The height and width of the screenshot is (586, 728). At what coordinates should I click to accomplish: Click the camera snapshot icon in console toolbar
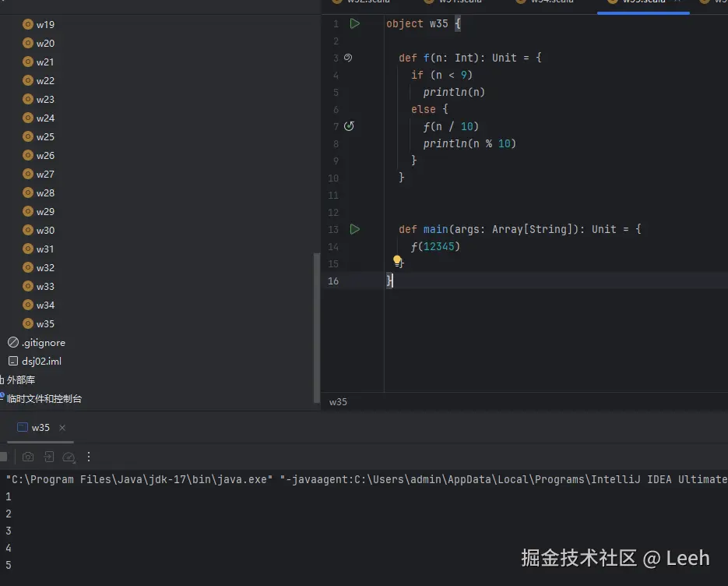28,457
